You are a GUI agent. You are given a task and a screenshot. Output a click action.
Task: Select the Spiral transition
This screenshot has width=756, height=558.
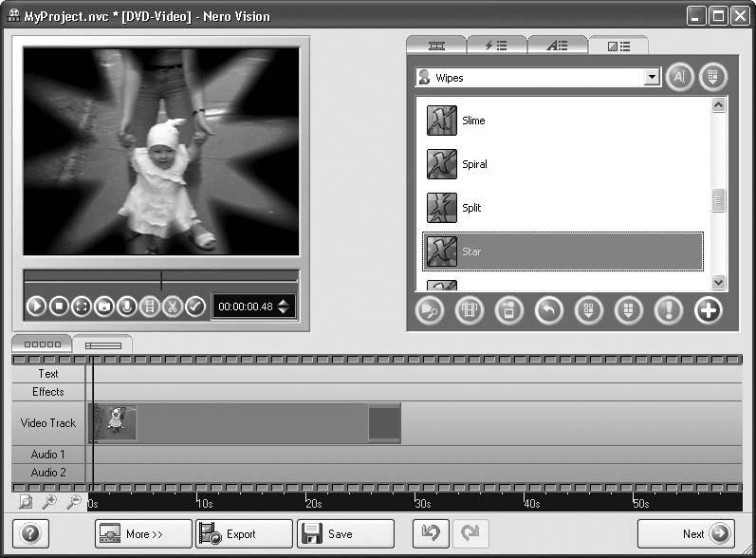(x=474, y=164)
